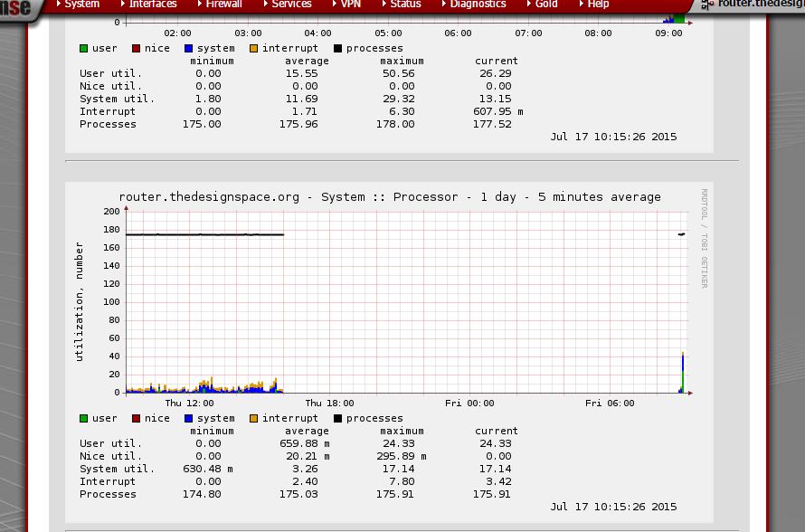Open the Interfaces menu

click(152, 5)
